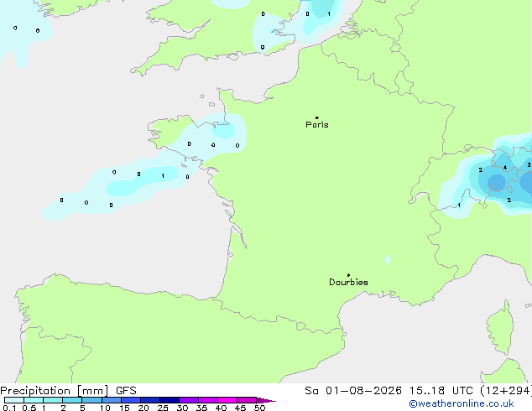Screen dimensions: 532x411
Task: Select the 25 mm dark blue legend swatch
Action: click(170, 400)
